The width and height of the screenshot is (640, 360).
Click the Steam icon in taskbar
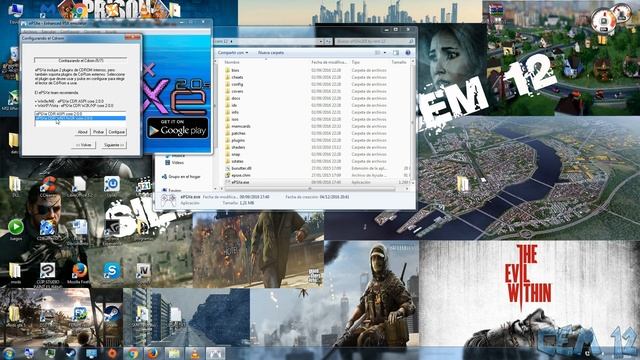pos(71,353)
